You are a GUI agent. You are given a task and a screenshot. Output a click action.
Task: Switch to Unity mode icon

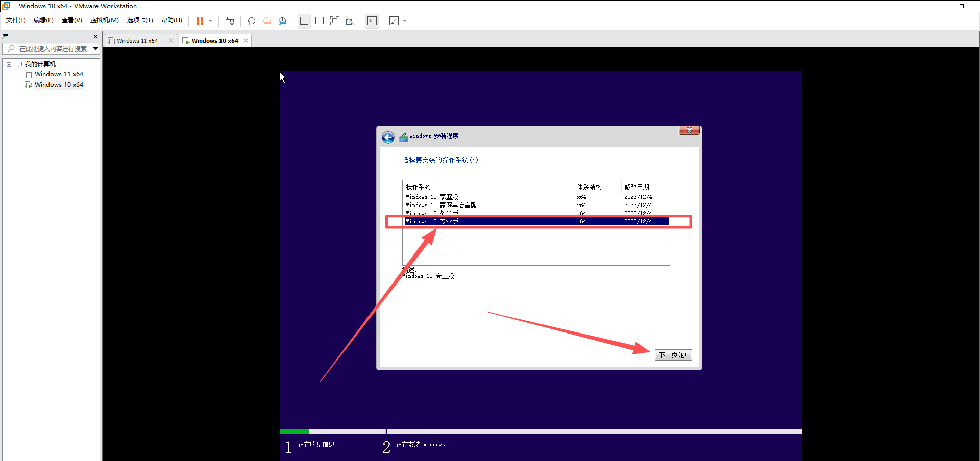point(350,21)
